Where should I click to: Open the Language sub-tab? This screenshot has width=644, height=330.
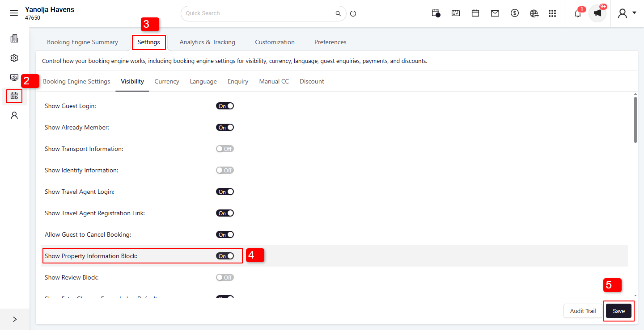point(203,81)
